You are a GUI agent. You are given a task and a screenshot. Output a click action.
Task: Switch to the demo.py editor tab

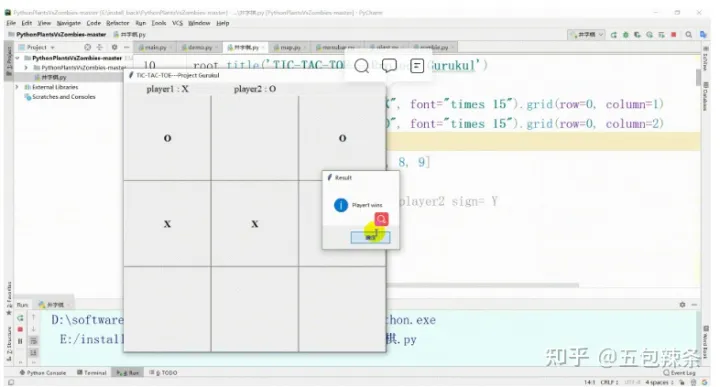(199, 47)
